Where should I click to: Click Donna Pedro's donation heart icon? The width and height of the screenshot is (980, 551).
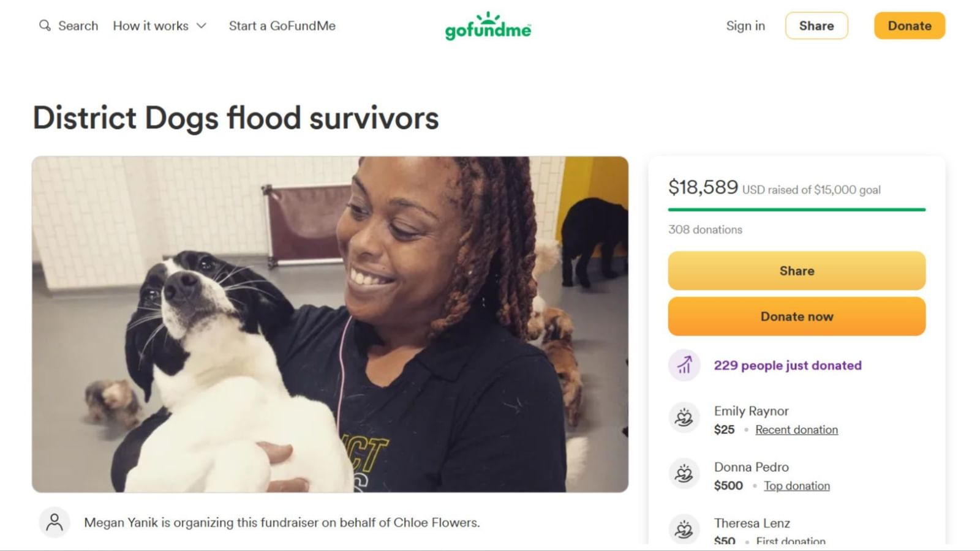pyautogui.click(x=684, y=474)
